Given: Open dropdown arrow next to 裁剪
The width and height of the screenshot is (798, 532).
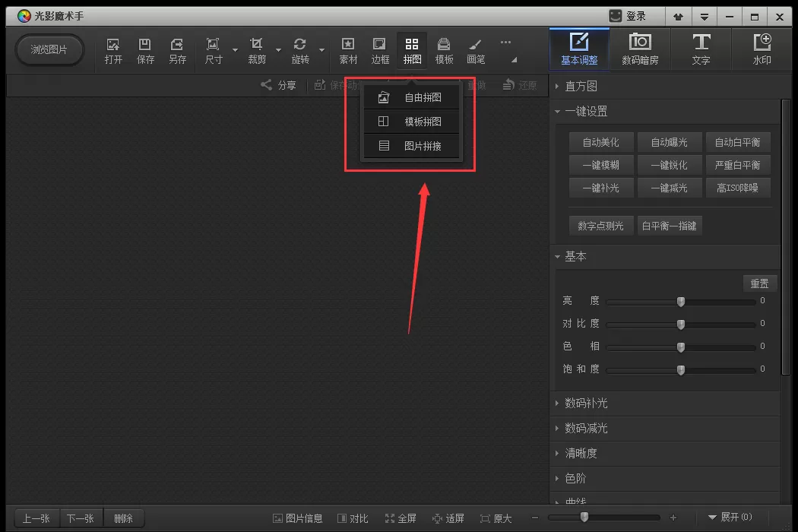Looking at the screenshot, I should (278, 50).
